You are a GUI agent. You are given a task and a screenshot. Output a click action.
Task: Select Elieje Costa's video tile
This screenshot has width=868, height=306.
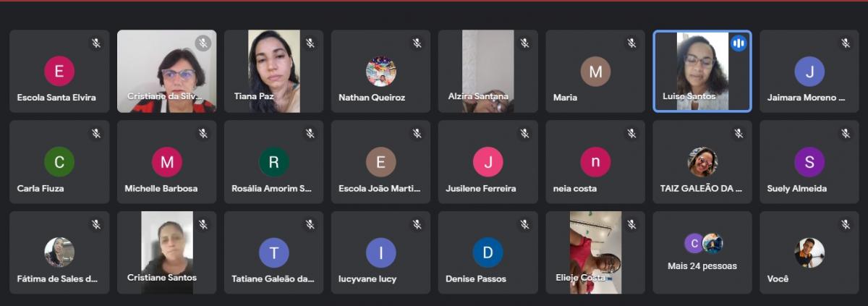pyautogui.click(x=595, y=252)
